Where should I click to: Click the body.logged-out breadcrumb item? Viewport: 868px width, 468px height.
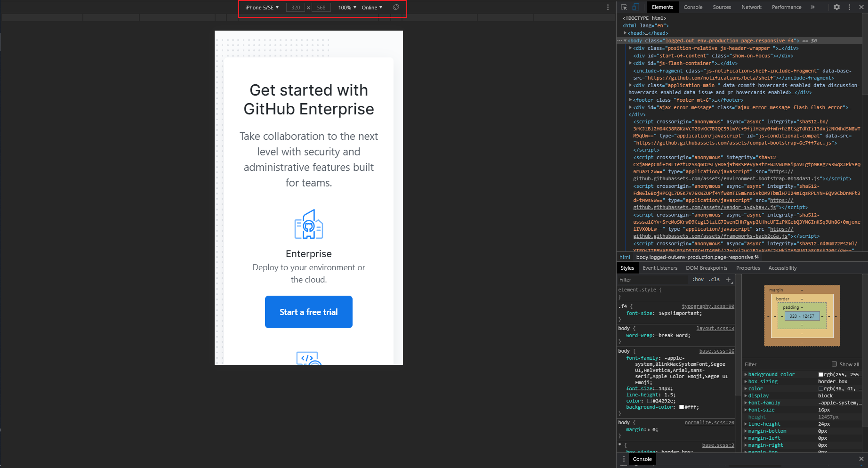pos(698,257)
